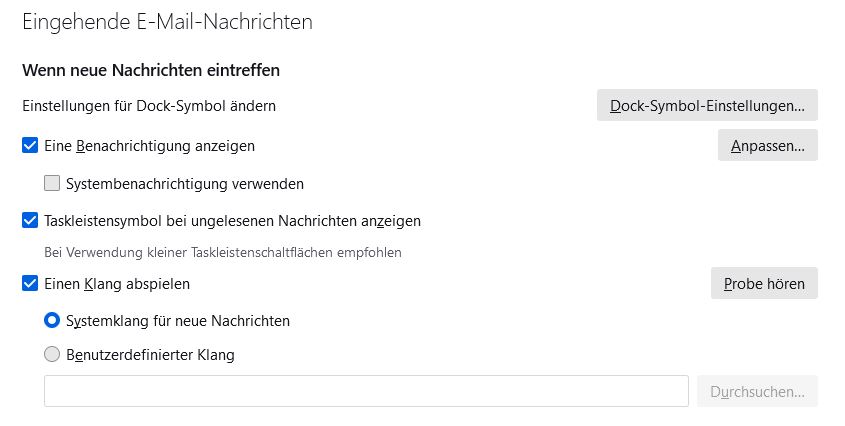Click the 'Einstellungen für Dock-Symbol ändern' text

[x=148, y=105]
